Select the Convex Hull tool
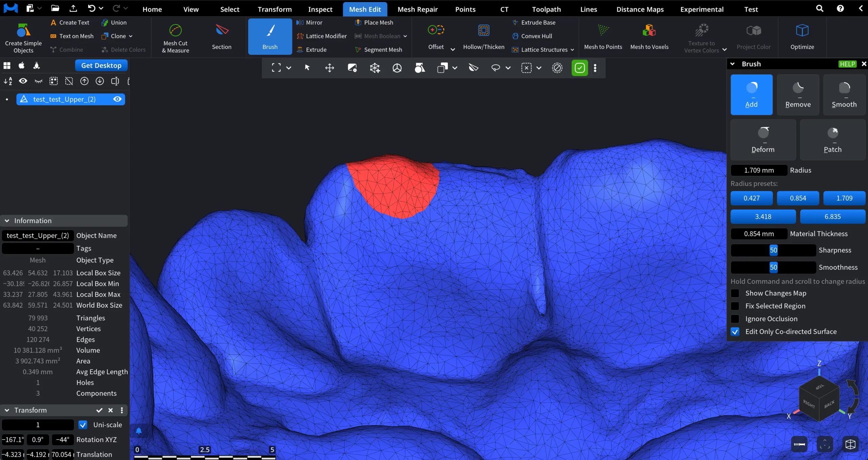 click(x=537, y=36)
